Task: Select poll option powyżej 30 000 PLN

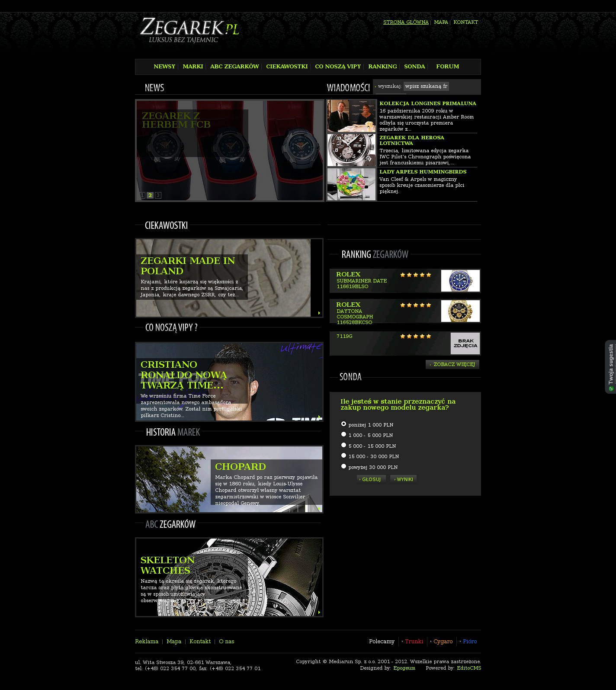Action: point(343,466)
